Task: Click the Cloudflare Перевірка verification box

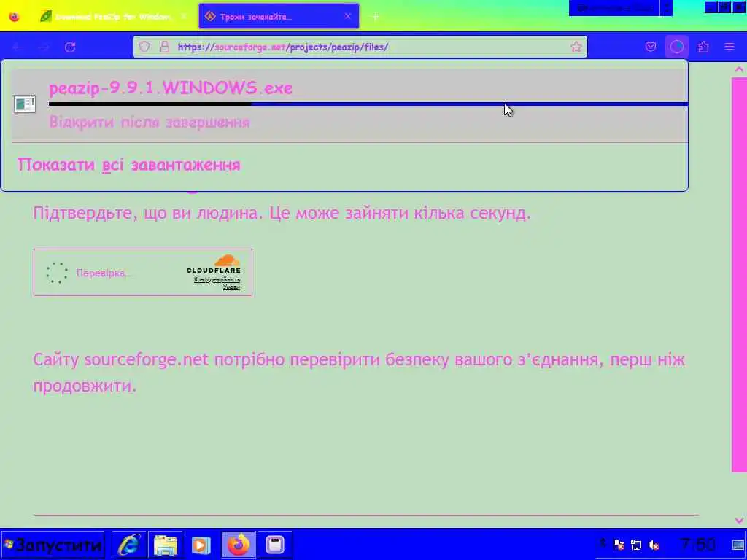Action: click(143, 273)
